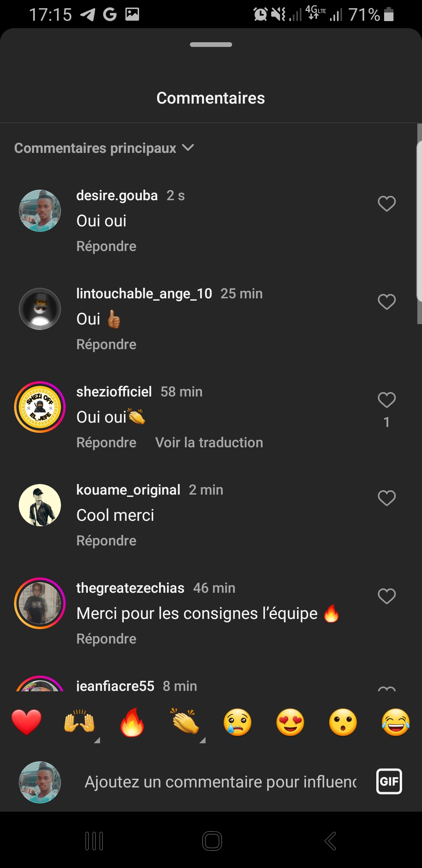Viewport: 422px width, 868px height.
Task: Open the Commentaires principaux sort dropdown
Action: pyautogui.click(x=104, y=148)
